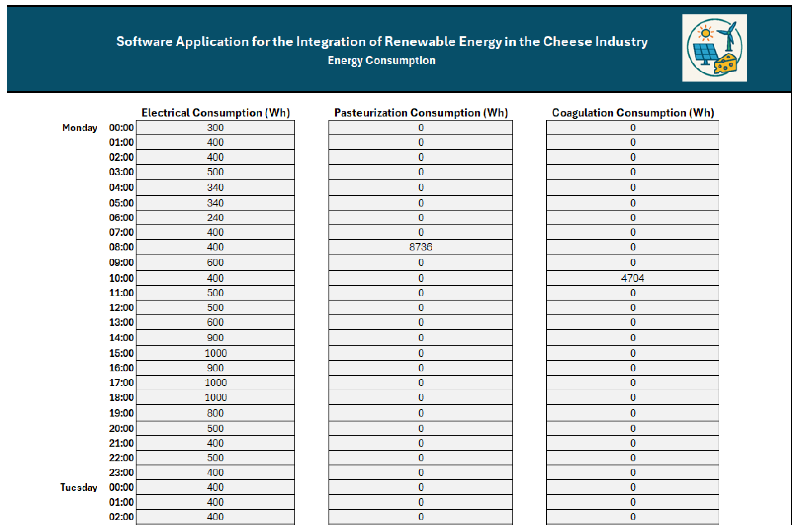Viewport: 797px width, 532px height.
Task: Select coagulation cell at Monday 08:00
Action: pos(632,247)
